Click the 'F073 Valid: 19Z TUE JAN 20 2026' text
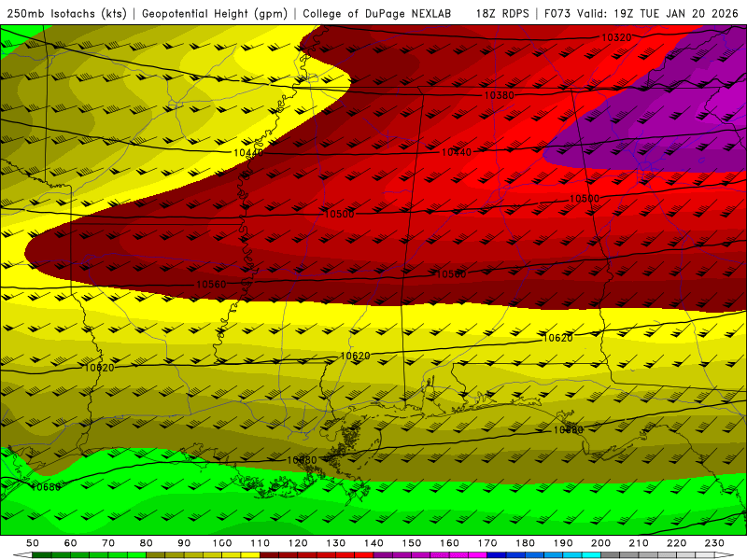The height and width of the screenshot is (560, 747). pos(641,13)
